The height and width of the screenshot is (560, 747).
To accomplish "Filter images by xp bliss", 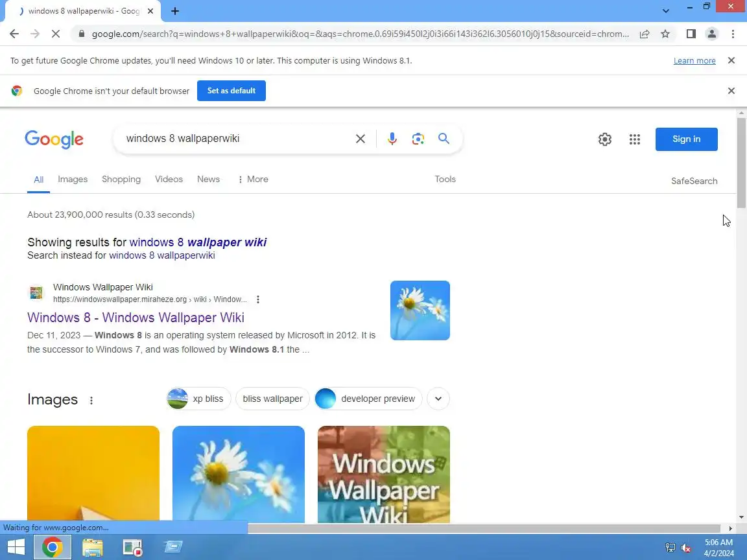I will 198,399.
